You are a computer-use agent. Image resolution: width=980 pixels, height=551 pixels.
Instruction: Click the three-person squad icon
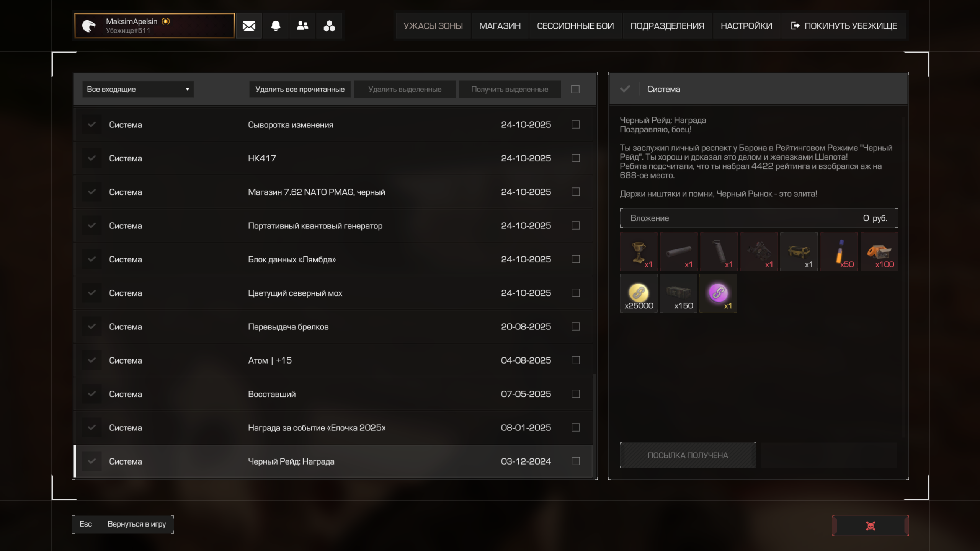click(329, 26)
